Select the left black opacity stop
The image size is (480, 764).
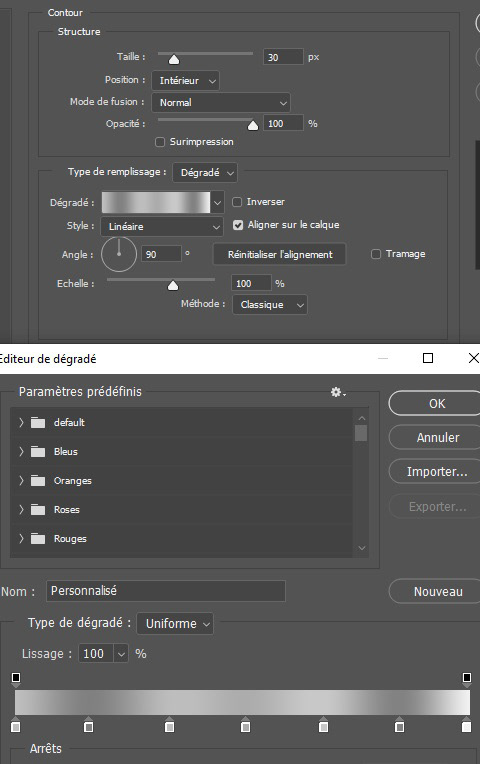click(16, 678)
